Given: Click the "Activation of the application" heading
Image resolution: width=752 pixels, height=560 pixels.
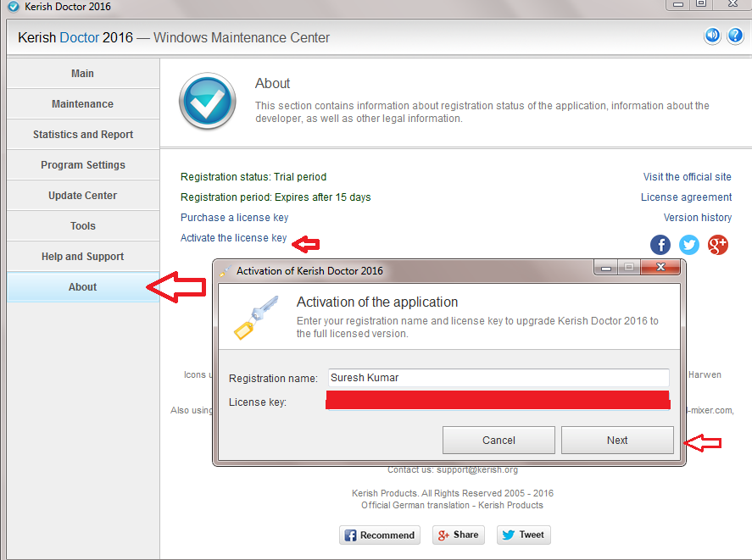Looking at the screenshot, I should click(x=377, y=302).
